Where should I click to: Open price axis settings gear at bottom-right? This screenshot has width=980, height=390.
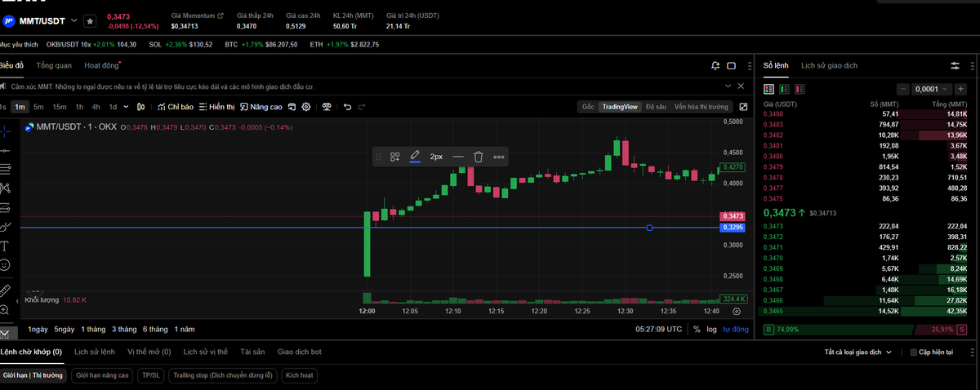pos(737,311)
